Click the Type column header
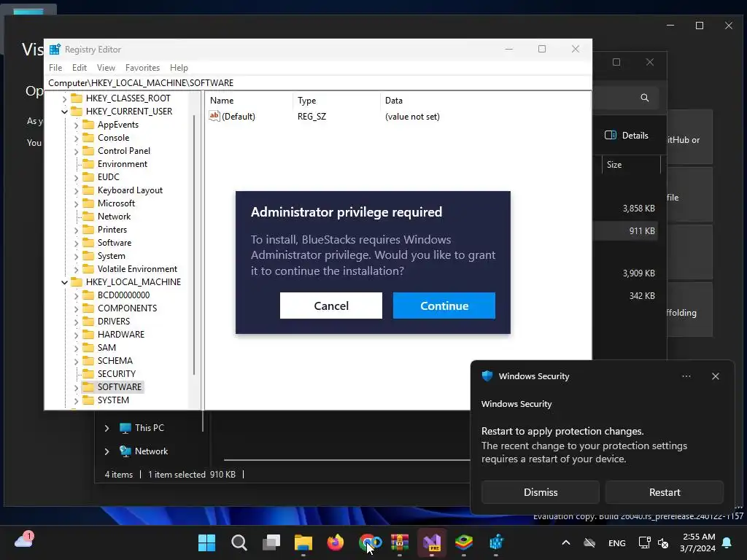747x560 pixels. point(337,101)
